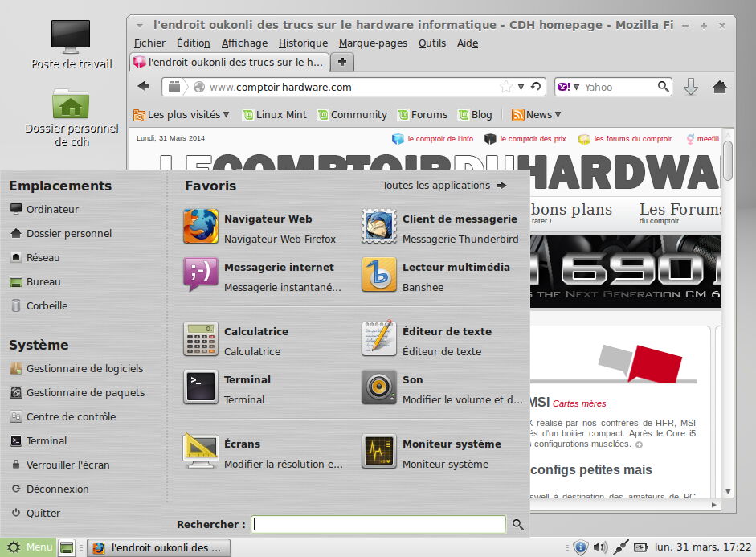The height and width of the screenshot is (557, 756).
Task: Start Banshee via the Lecteur multimédia icon
Action: tap(378, 275)
